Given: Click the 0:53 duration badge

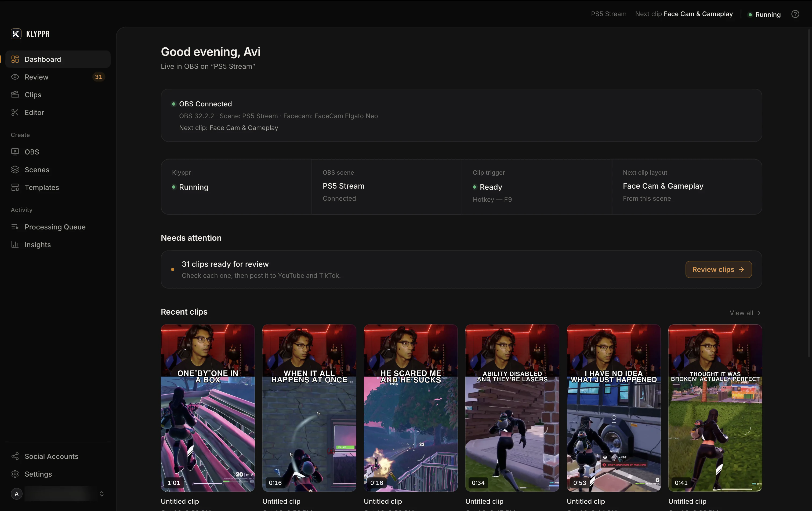Looking at the screenshot, I should point(580,483).
